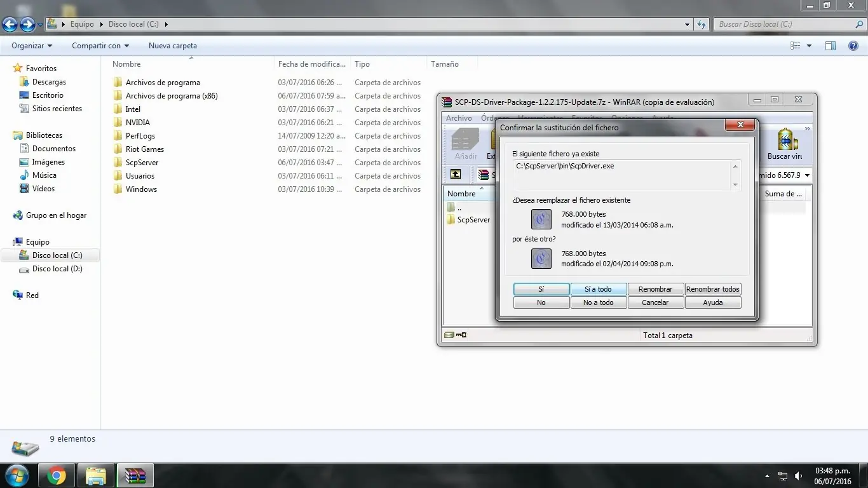868x488 pixels.
Task: Open the Windows Start menu
Action: (x=17, y=475)
